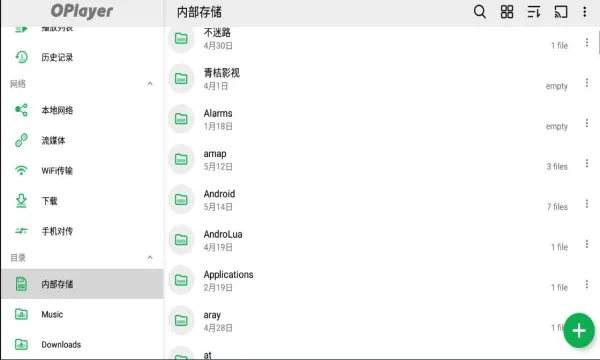Click the phone-to-phone transfer icon

pos(21,231)
